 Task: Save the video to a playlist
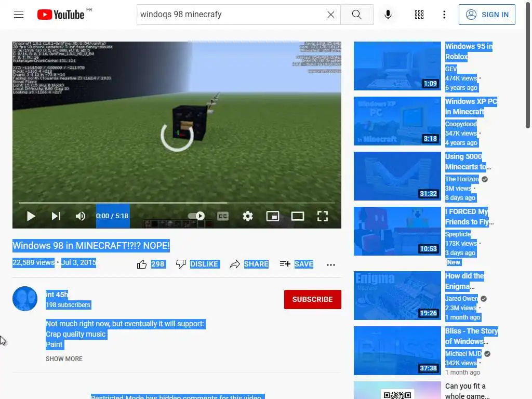tap(297, 264)
